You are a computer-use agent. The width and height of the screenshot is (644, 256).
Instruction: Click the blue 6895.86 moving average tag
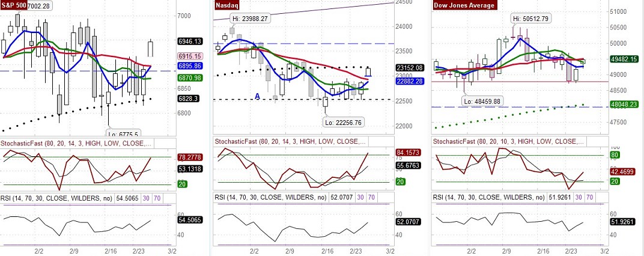(x=189, y=66)
